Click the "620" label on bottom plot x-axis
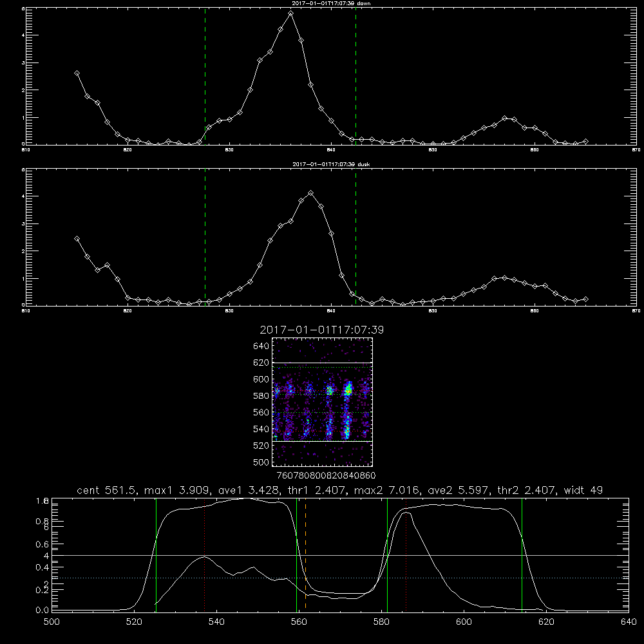The height and width of the screenshot is (644, 644). point(546,622)
